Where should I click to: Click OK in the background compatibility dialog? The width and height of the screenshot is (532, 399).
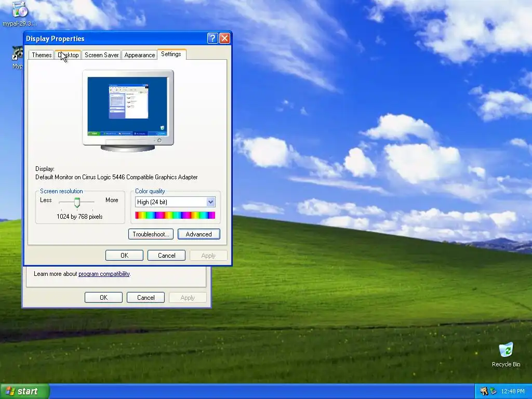click(103, 298)
